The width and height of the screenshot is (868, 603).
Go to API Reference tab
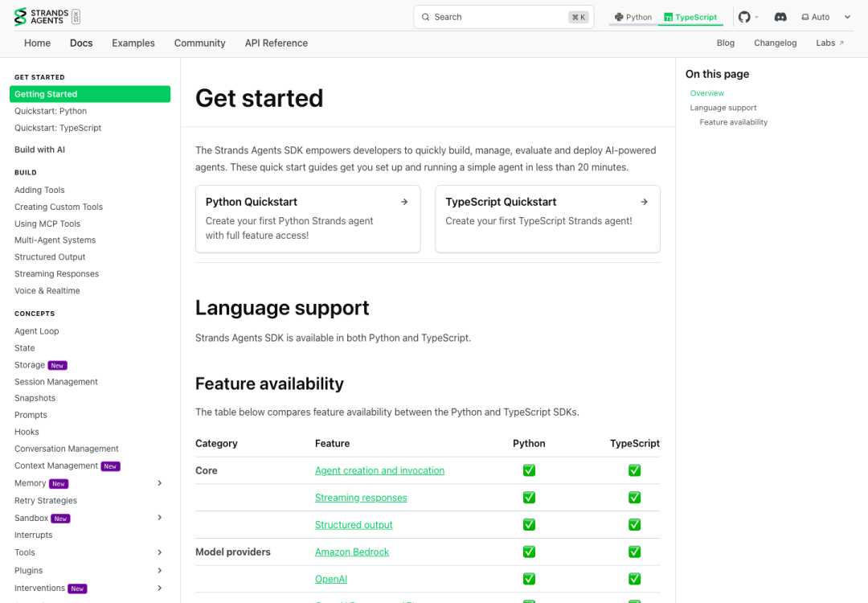tap(276, 43)
